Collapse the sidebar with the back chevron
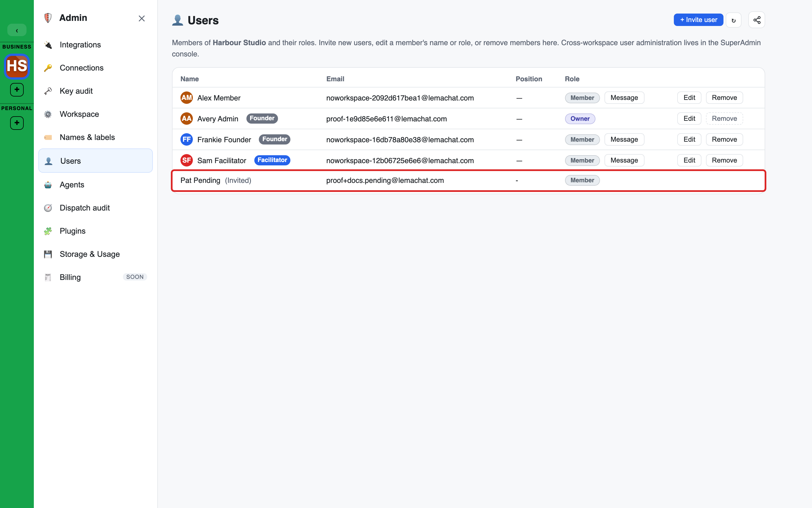 [17, 30]
